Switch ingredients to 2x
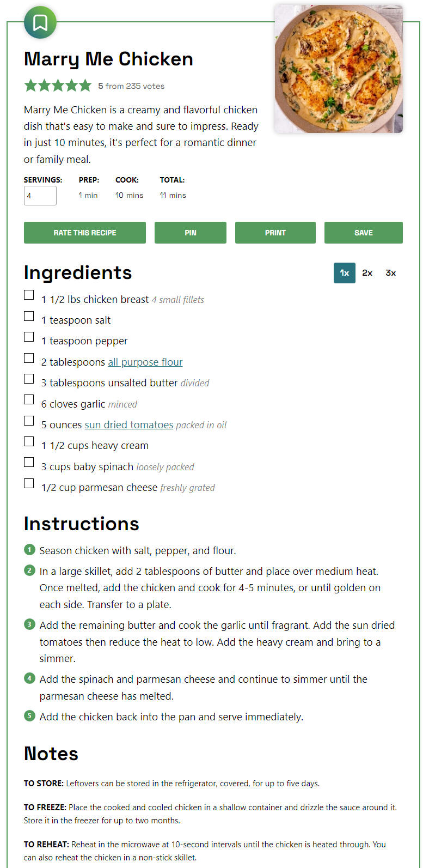Screen dimensions: 429x868 [367, 273]
